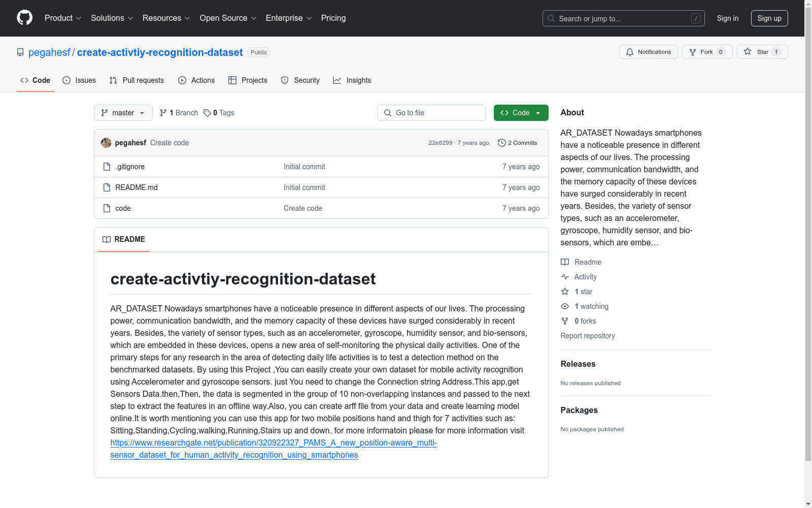Click the fork icon beside 0 forks
Screen dimensions: 812x508
coord(565,321)
